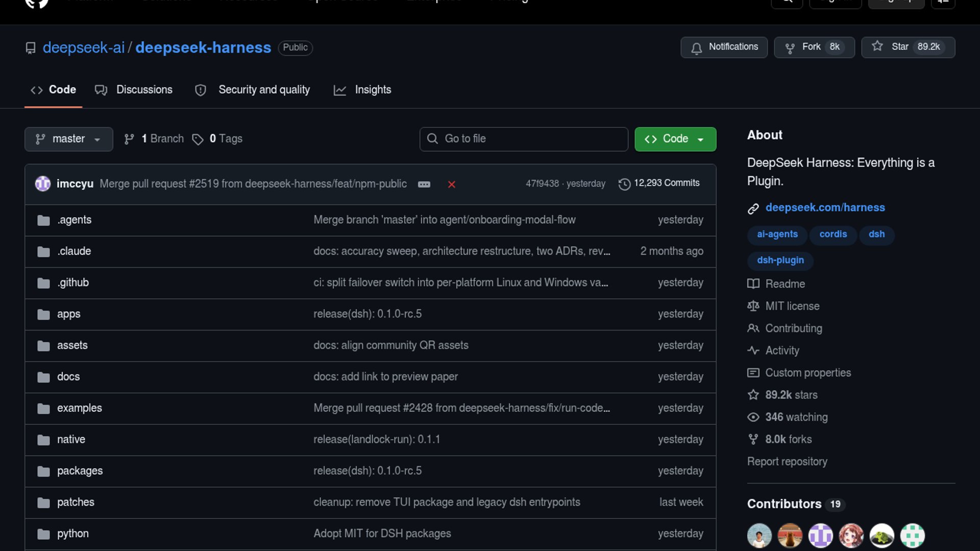
Task: Open the Readme link
Action: point(776,284)
